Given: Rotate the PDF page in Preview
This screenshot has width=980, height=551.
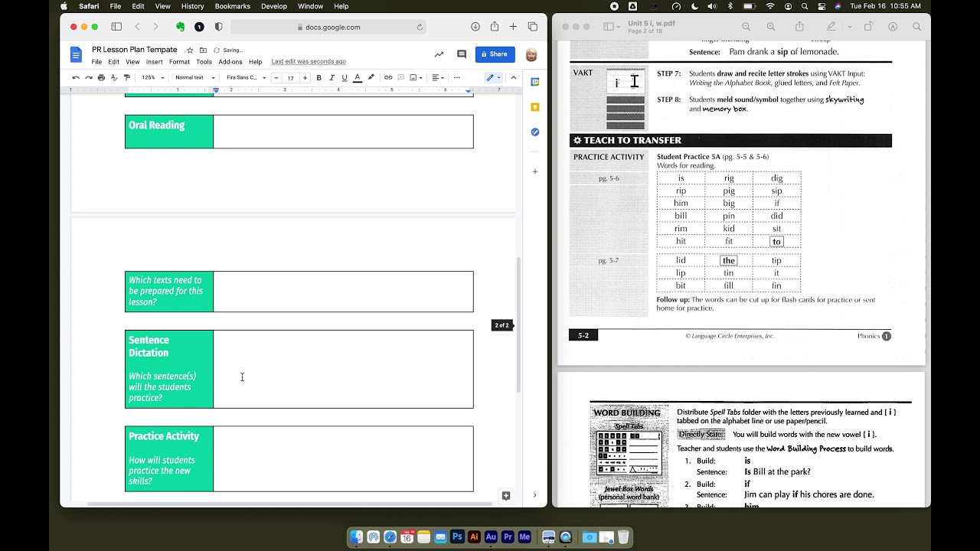Looking at the screenshot, I should (x=868, y=27).
